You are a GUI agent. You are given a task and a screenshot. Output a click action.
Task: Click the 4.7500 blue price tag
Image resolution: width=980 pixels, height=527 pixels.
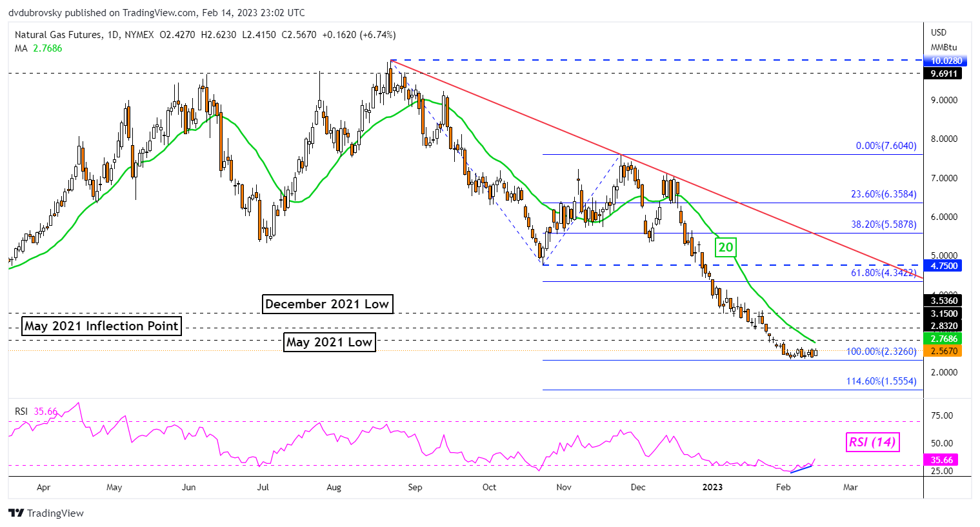pyautogui.click(x=943, y=266)
